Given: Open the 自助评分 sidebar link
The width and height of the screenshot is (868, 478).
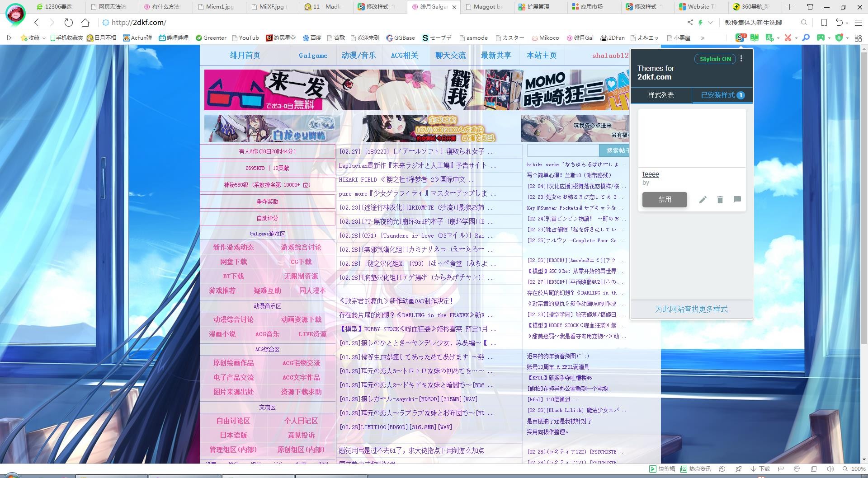Looking at the screenshot, I should pyautogui.click(x=267, y=218).
